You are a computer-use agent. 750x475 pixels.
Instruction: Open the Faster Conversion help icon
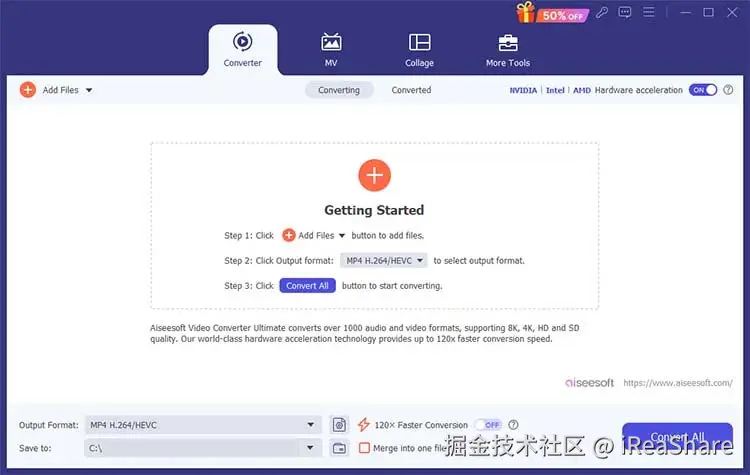pyautogui.click(x=513, y=425)
